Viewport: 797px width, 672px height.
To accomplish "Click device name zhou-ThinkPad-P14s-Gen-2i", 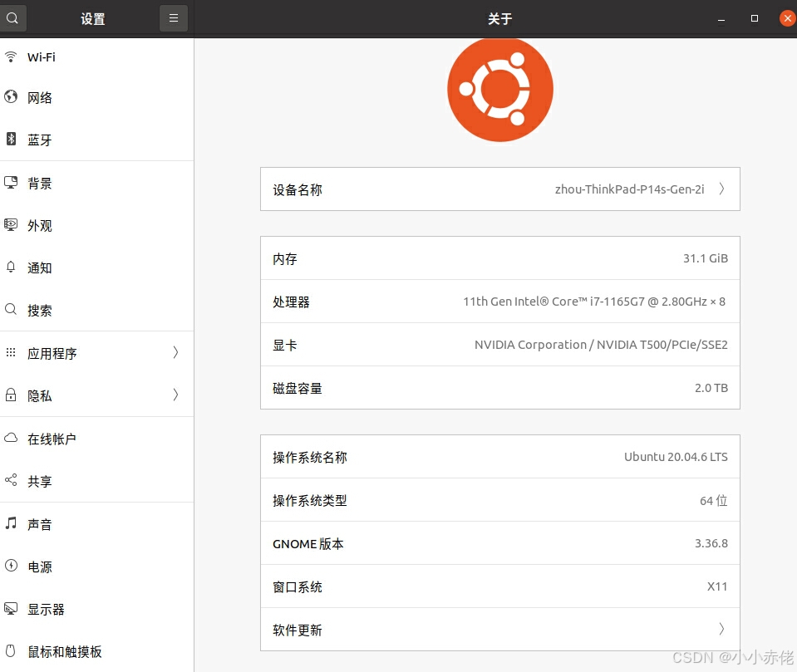I will 629,189.
